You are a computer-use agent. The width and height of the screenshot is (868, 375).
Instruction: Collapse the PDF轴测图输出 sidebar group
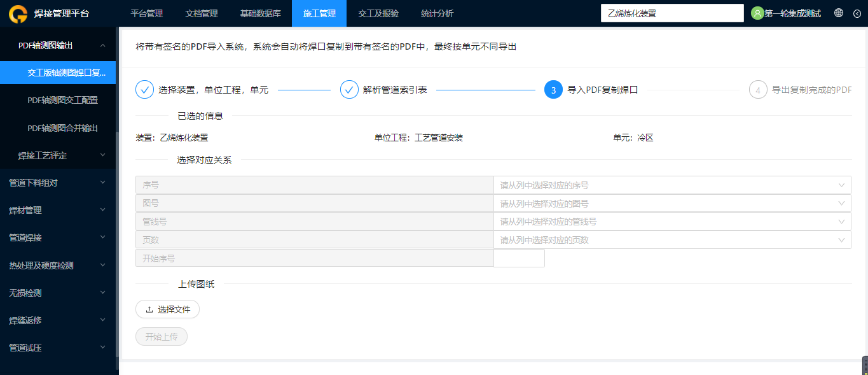(x=58, y=45)
